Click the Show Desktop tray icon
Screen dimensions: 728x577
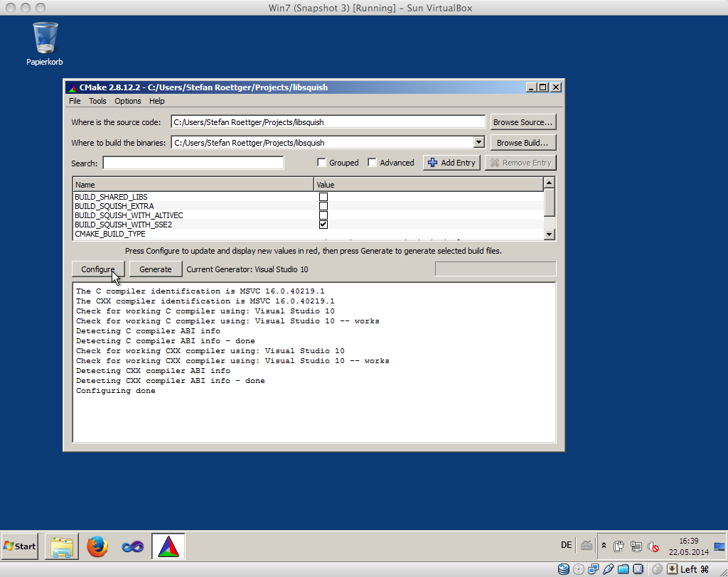pyautogui.click(x=719, y=546)
